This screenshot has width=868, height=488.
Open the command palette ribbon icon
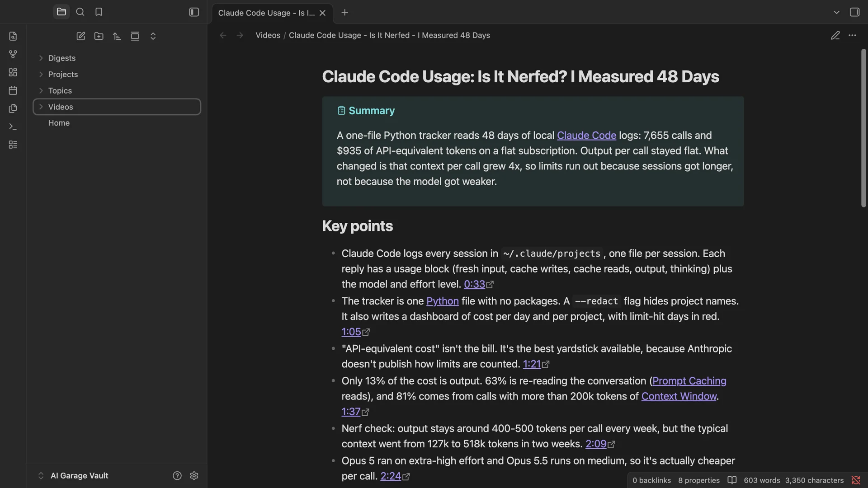(x=13, y=127)
